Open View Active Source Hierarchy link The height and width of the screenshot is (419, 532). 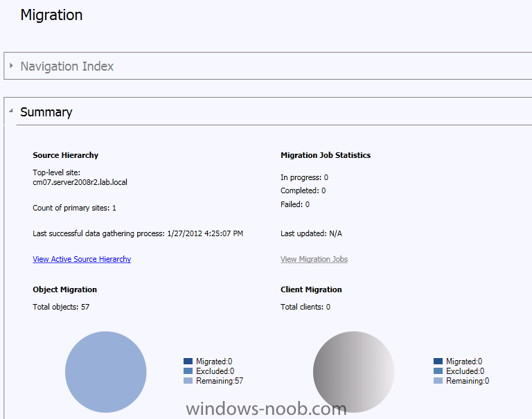point(82,259)
